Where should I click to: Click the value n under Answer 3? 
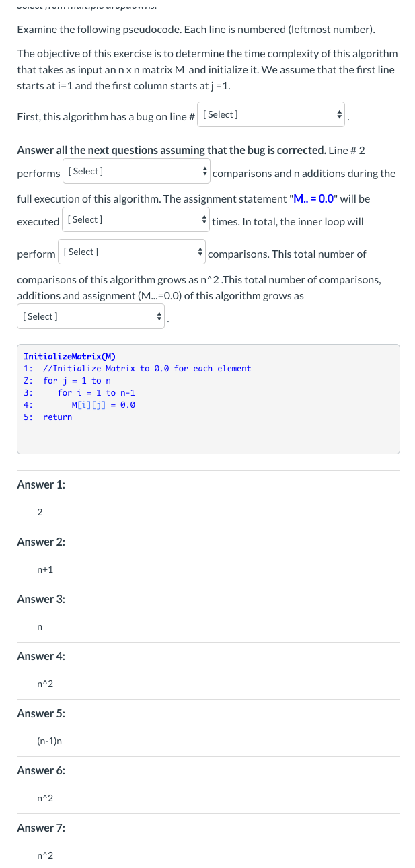(x=40, y=627)
